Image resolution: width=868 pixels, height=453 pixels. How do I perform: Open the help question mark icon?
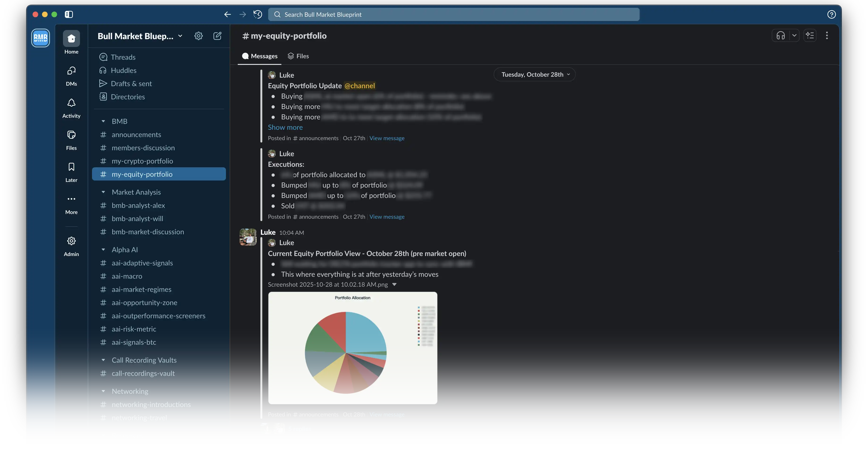click(831, 14)
